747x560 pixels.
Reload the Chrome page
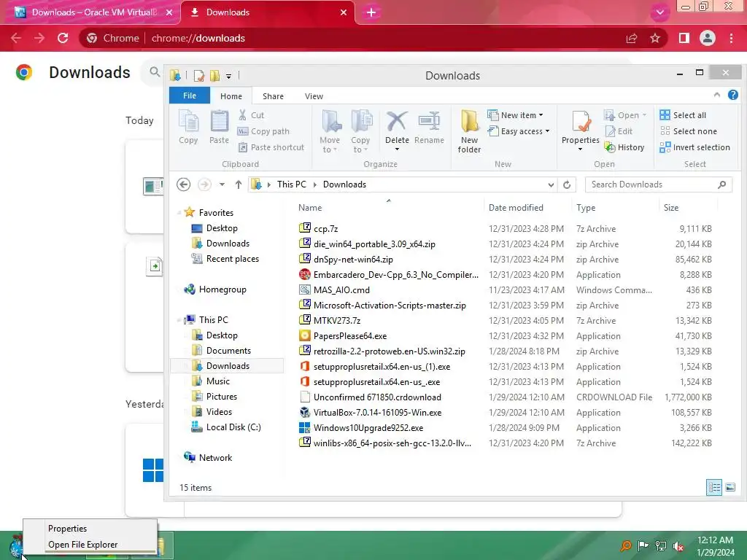tap(63, 38)
